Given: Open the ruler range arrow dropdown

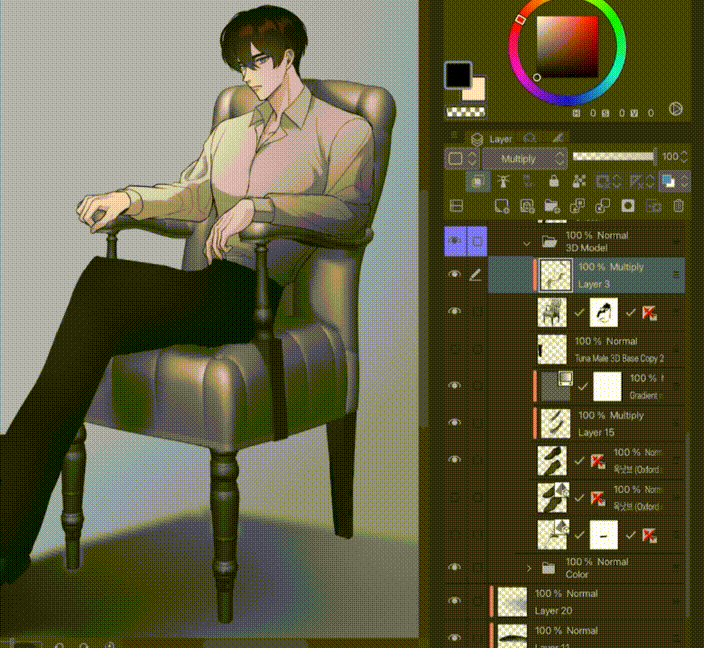Looking at the screenshot, I should click(x=651, y=181).
